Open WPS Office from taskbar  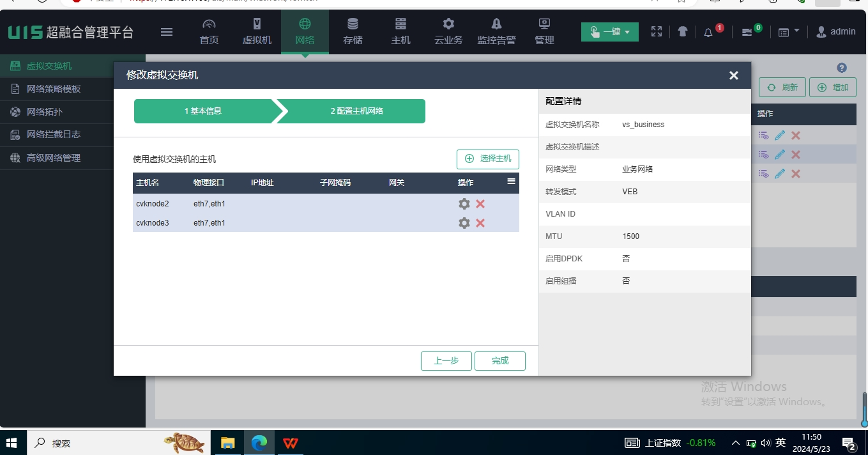pos(291,442)
